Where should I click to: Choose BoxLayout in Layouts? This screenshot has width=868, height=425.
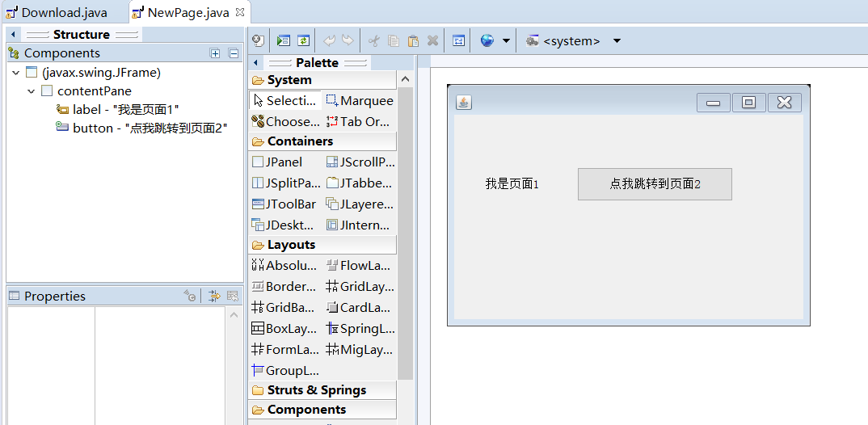coord(285,329)
